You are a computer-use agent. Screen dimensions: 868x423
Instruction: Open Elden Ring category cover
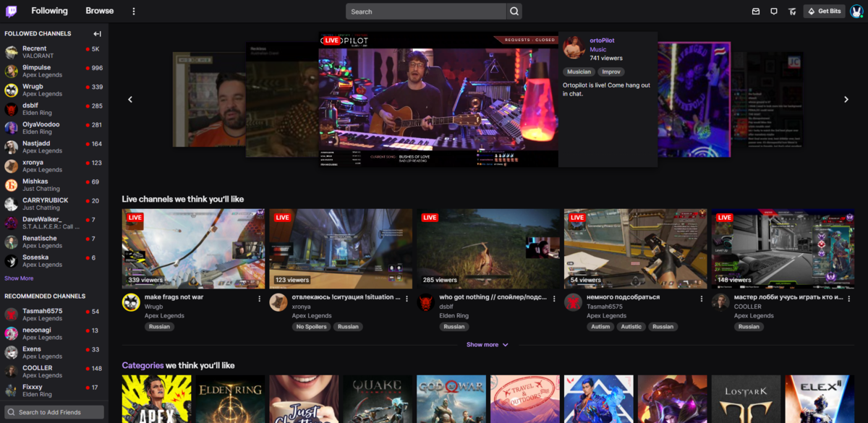pyautogui.click(x=231, y=399)
